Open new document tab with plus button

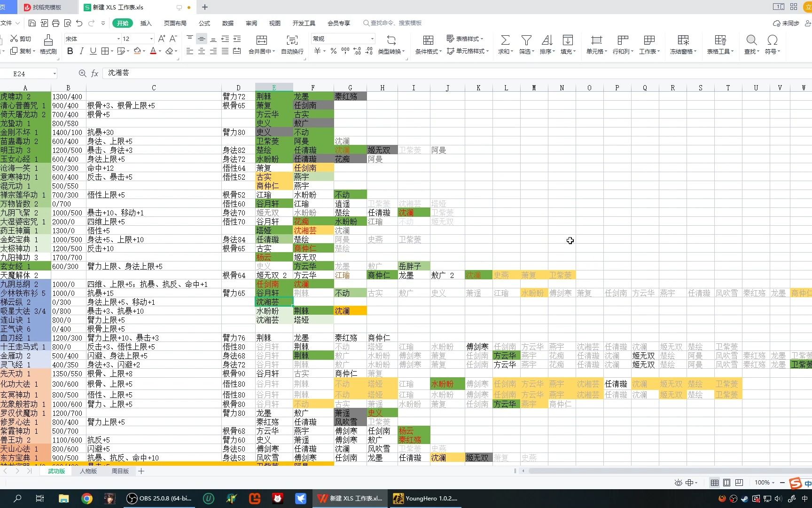(x=205, y=7)
